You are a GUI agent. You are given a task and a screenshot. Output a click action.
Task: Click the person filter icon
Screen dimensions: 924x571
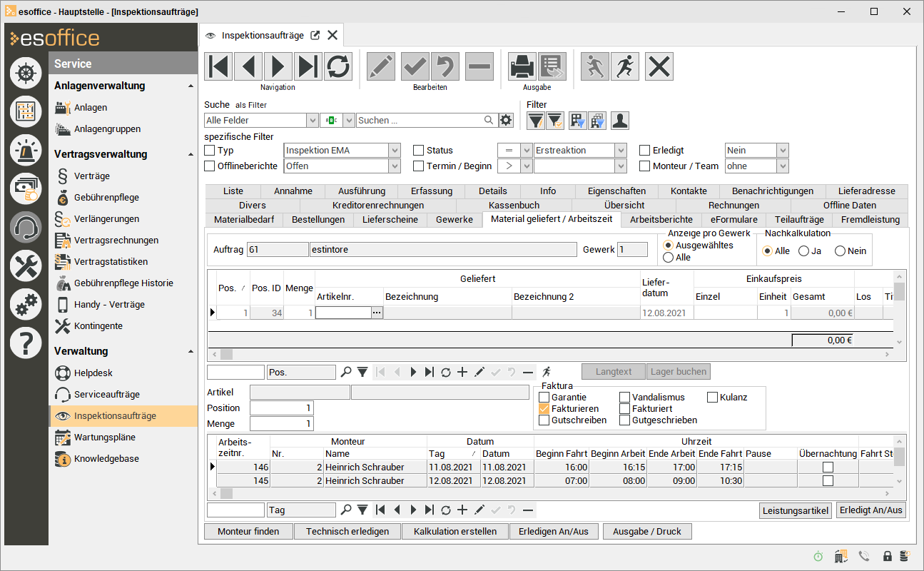pos(619,121)
